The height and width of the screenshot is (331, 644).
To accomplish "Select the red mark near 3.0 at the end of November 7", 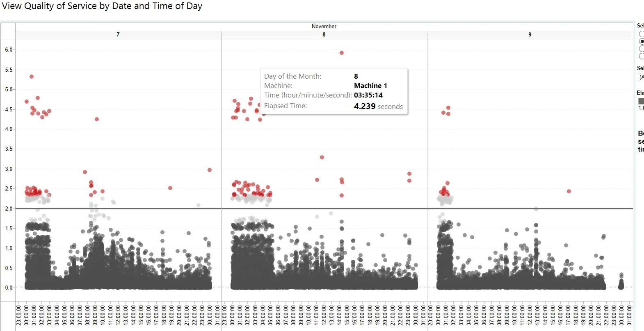I will (210, 170).
